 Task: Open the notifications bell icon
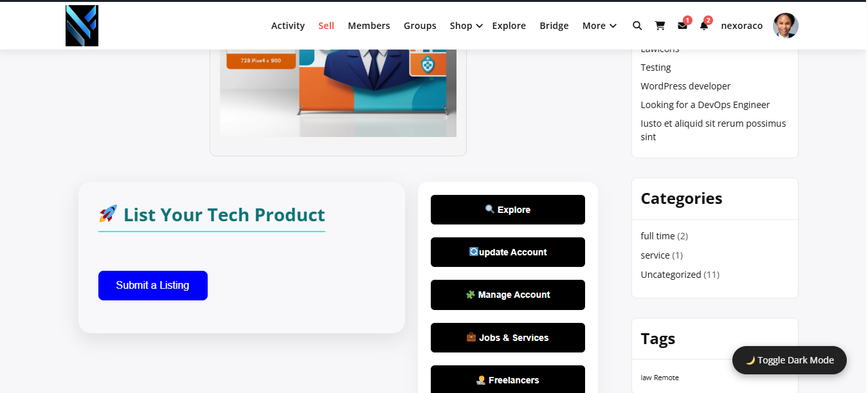coord(704,26)
